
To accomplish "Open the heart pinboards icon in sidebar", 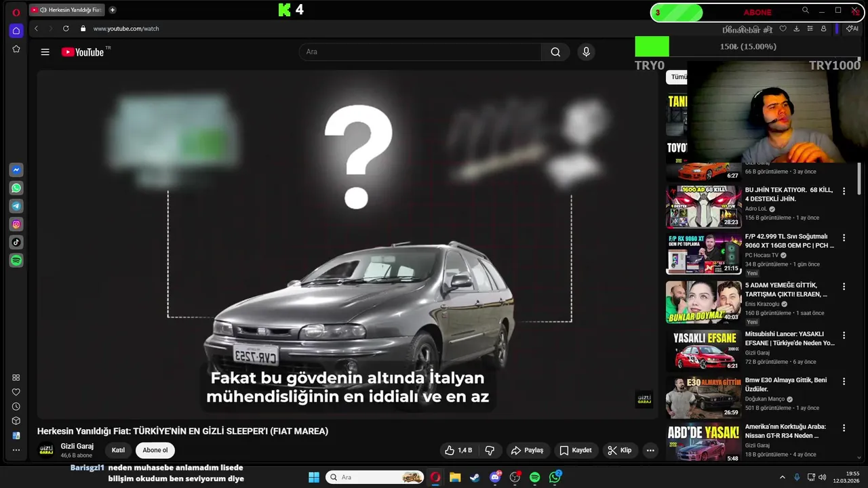I will [x=16, y=392].
